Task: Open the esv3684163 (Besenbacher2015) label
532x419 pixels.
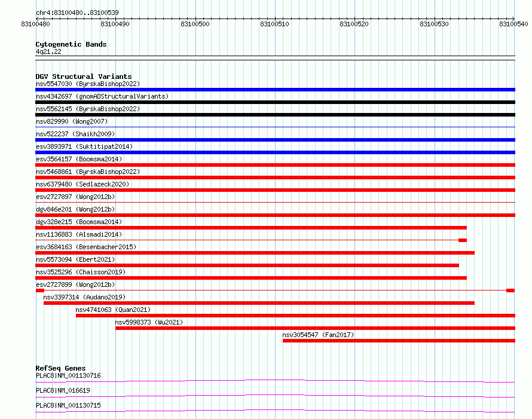Action: click(x=86, y=247)
